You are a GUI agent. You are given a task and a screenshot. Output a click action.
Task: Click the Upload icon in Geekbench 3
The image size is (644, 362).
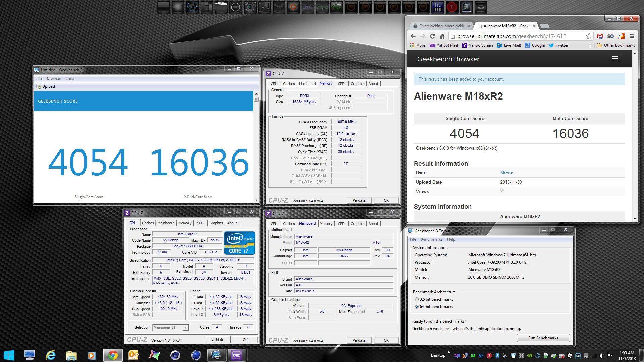(39, 86)
